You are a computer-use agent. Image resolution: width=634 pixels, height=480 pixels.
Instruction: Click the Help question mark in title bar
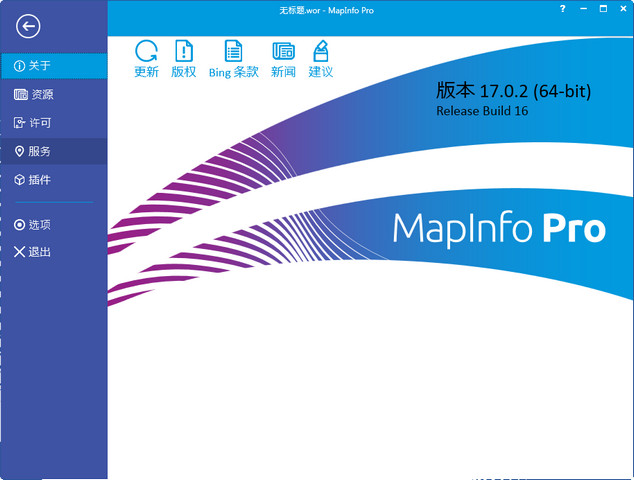pos(562,9)
